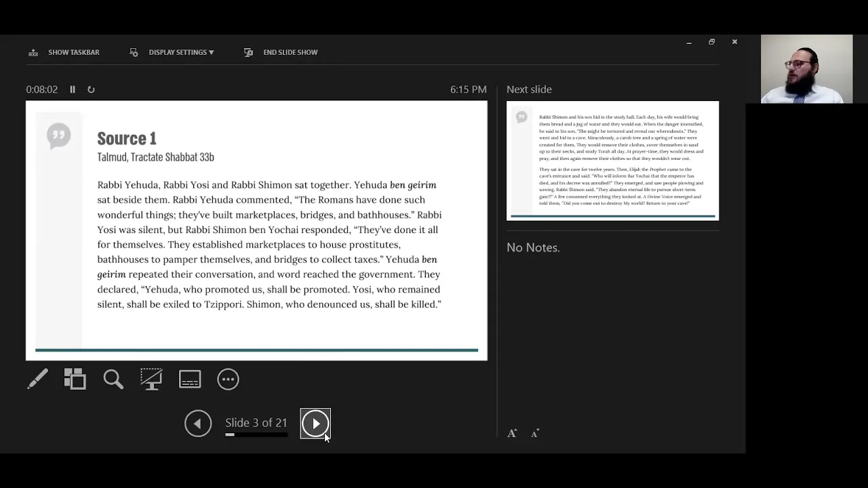The width and height of the screenshot is (868, 488).
Task: Minimize the presenter view window
Action: pyautogui.click(x=689, y=42)
